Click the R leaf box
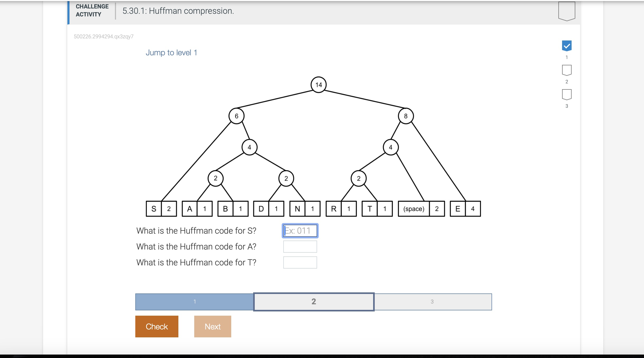The image size is (644, 358). 341,209
